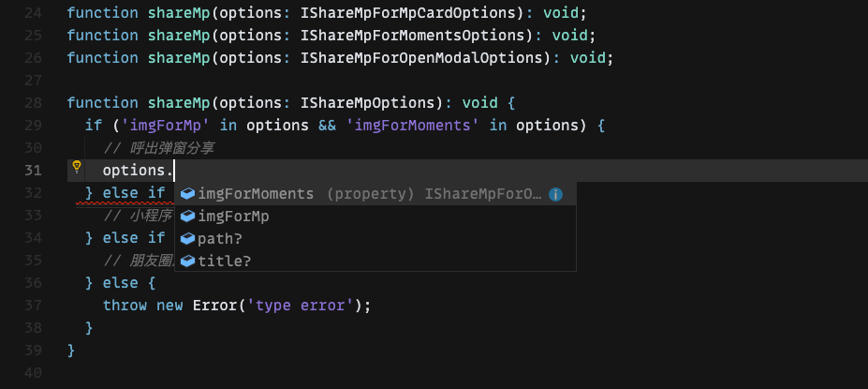Viewport: 868px width, 389px height.
Task: Click IShareMpOptions type on line 28
Action: pos(368,103)
